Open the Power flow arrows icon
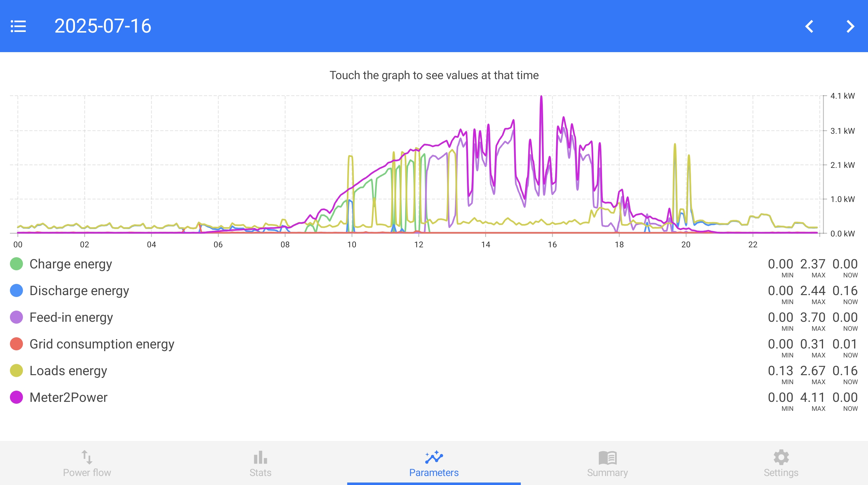The image size is (868, 485). click(87, 457)
